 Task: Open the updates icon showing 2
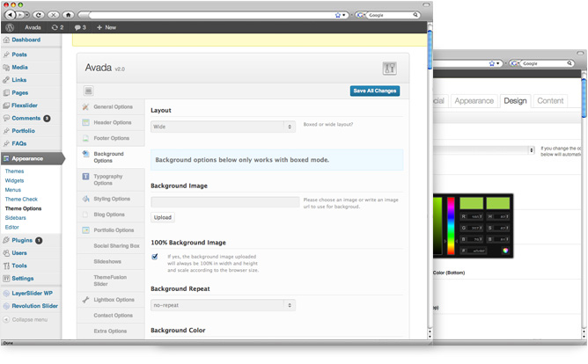tap(57, 27)
